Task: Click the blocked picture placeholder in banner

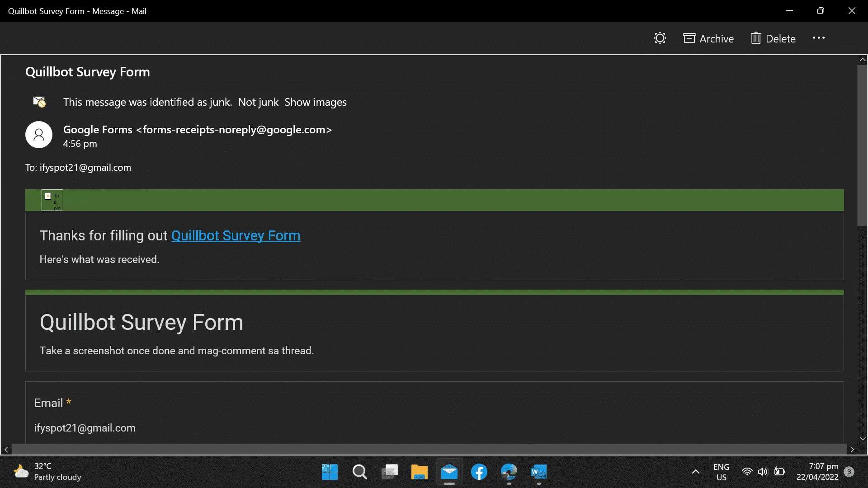Action: [52, 200]
